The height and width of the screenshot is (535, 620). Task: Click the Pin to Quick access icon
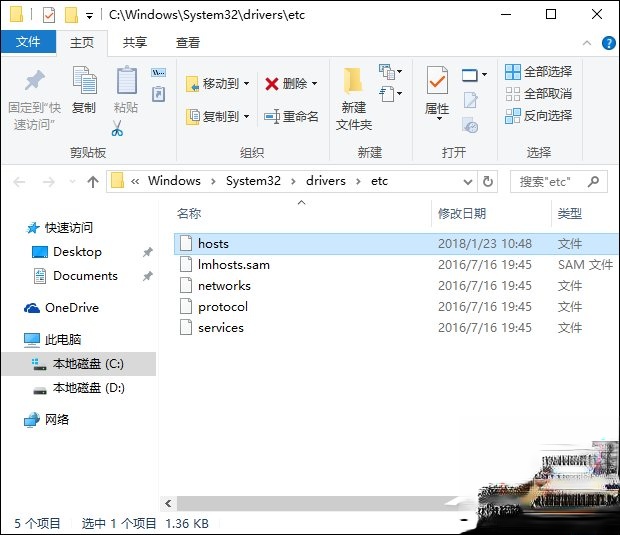point(34,80)
